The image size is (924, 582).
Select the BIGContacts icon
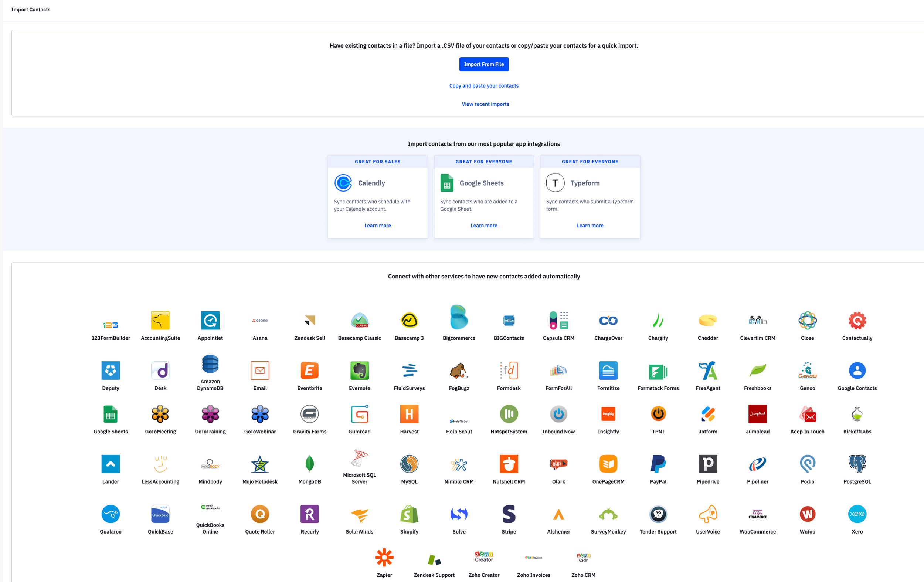click(x=509, y=320)
